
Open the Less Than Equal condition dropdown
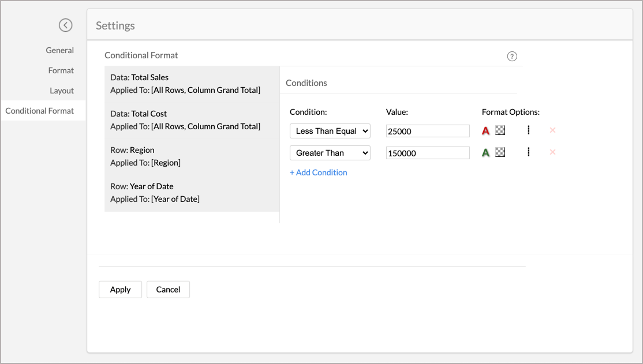click(330, 131)
